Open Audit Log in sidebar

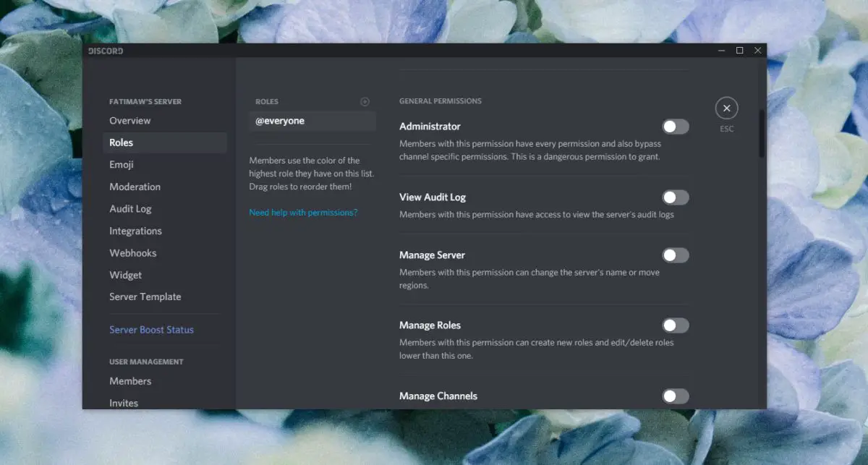tap(165, 209)
